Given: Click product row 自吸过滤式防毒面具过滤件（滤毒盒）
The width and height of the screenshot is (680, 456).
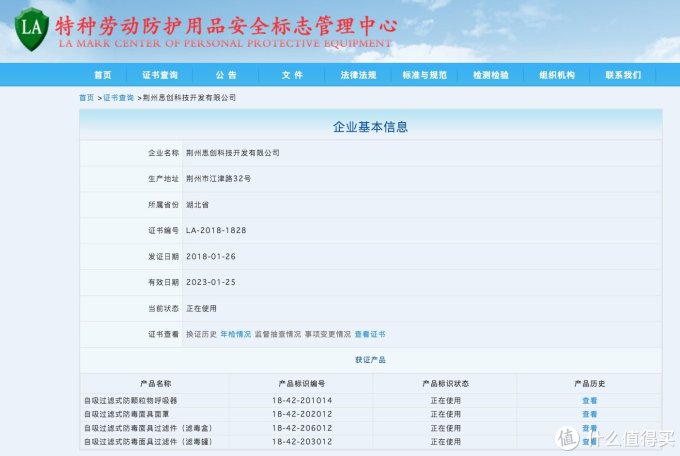Looking at the screenshot, I should [x=148, y=428].
